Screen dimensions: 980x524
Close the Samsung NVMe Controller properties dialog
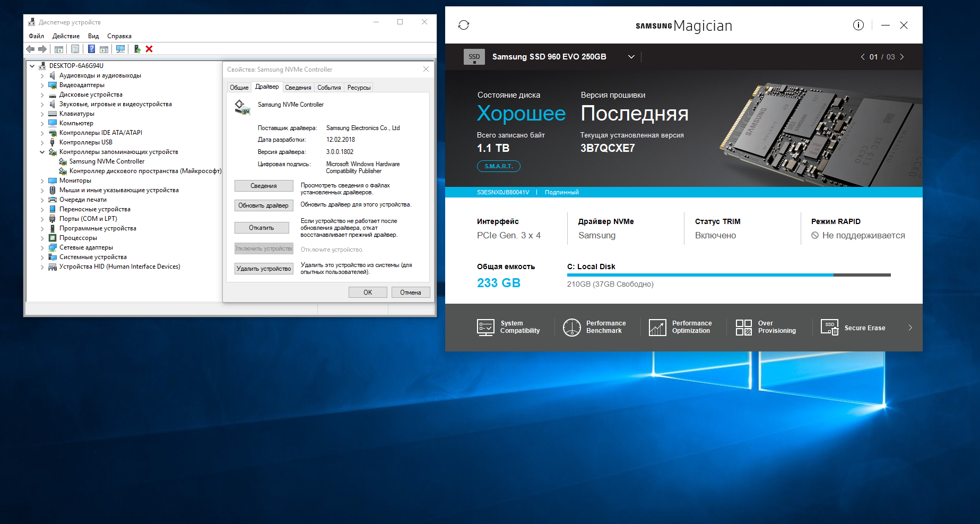click(x=426, y=69)
